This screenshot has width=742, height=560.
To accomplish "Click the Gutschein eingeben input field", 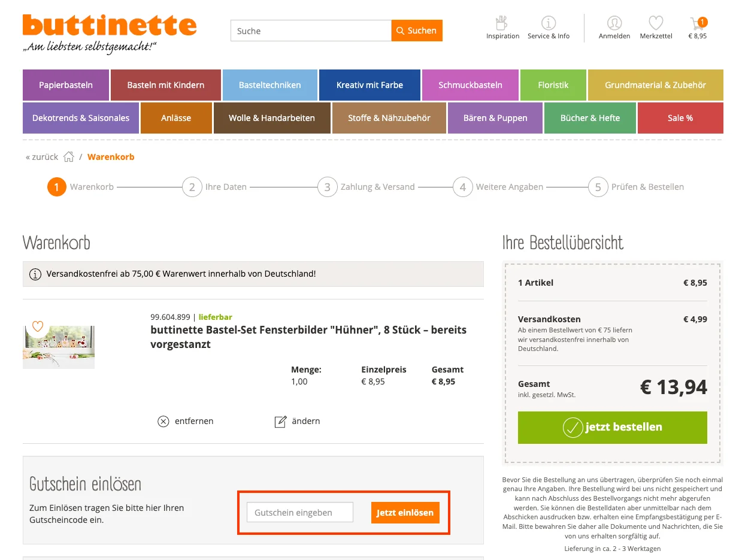I will pos(299,512).
